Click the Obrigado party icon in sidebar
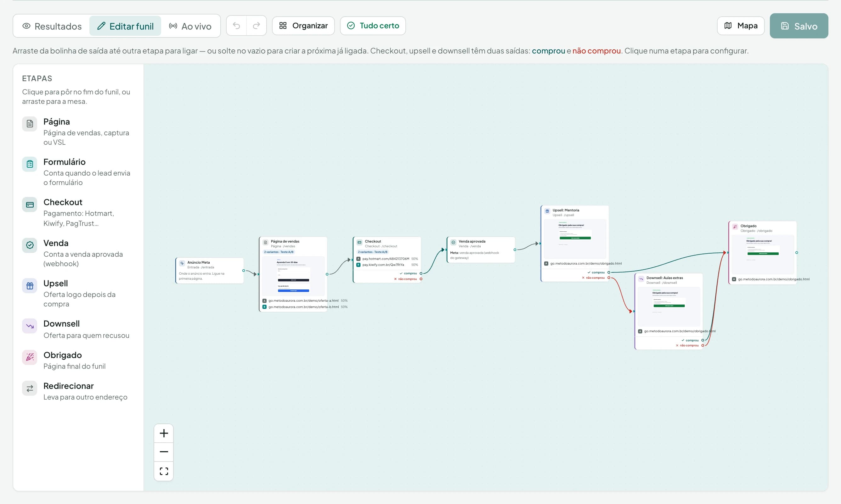Screen dimensions: 841x504 coord(30,357)
